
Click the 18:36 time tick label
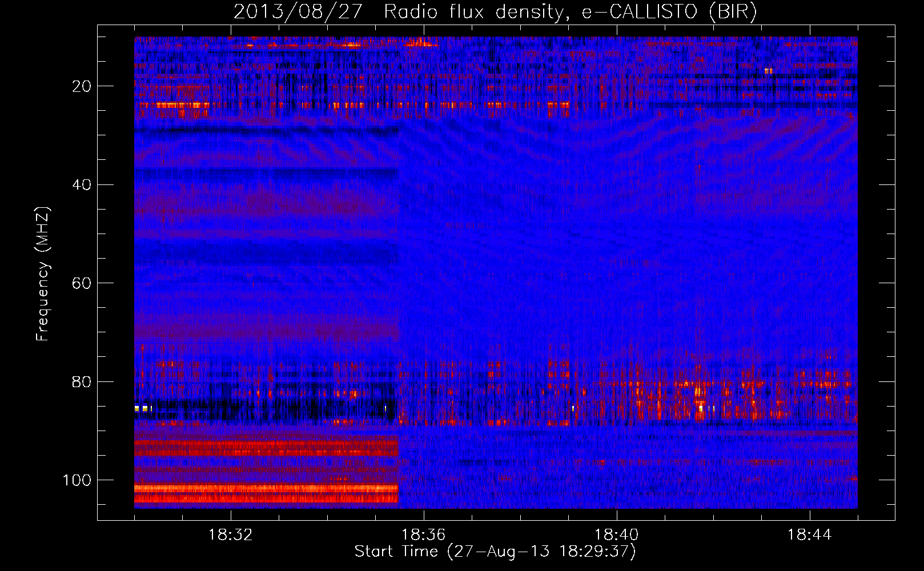click(424, 535)
